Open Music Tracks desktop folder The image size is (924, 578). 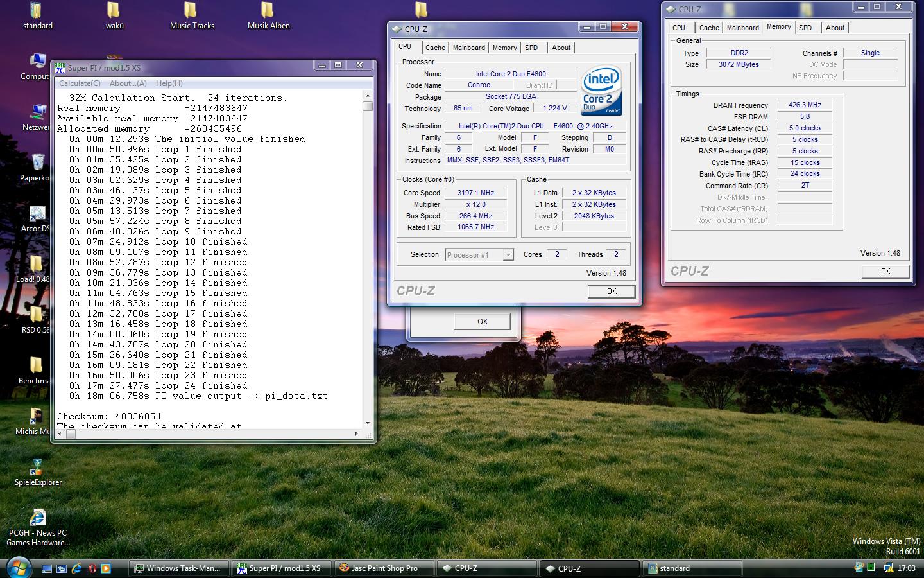pos(192,16)
